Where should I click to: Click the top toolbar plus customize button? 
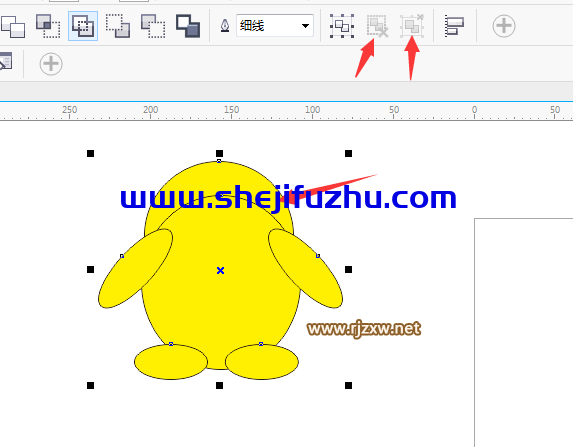click(504, 26)
